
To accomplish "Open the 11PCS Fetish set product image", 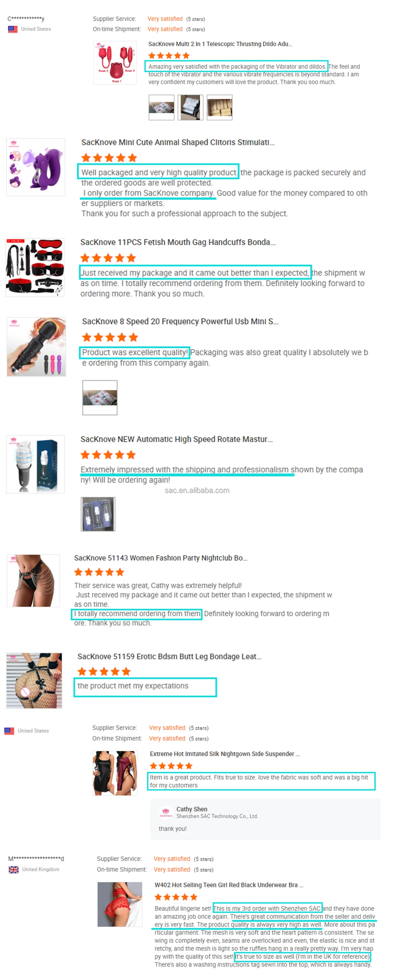I will 35,268.
